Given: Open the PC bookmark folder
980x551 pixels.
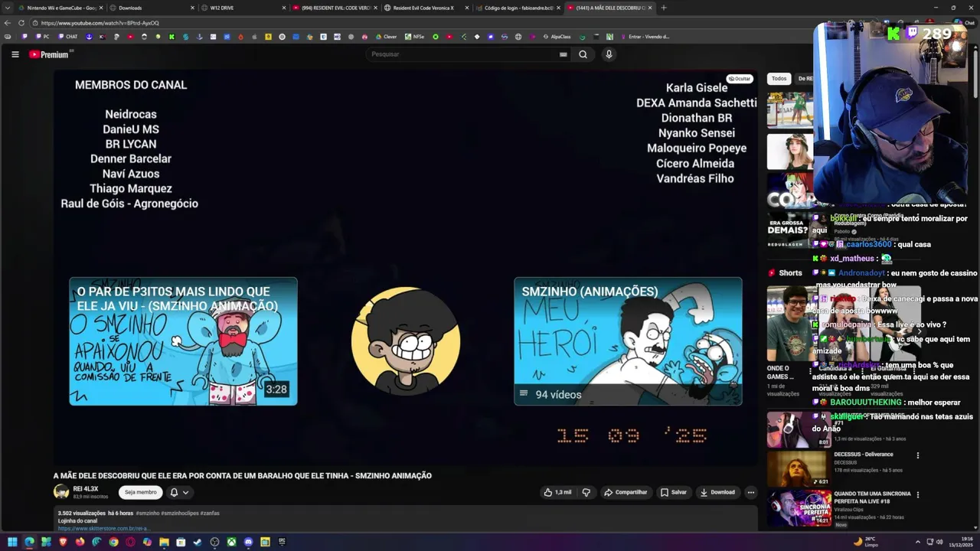Looking at the screenshot, I should pyautogui.click(x=42, y=37).
